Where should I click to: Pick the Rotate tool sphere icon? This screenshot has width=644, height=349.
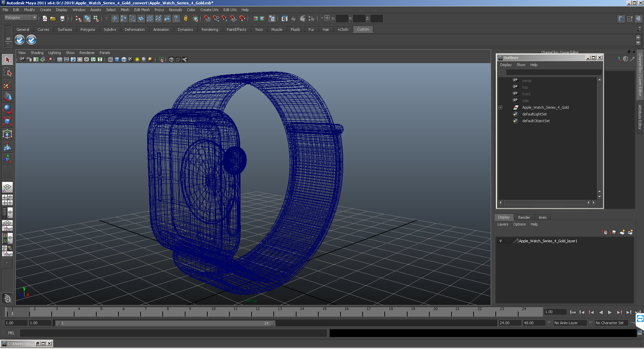[7, 109]
